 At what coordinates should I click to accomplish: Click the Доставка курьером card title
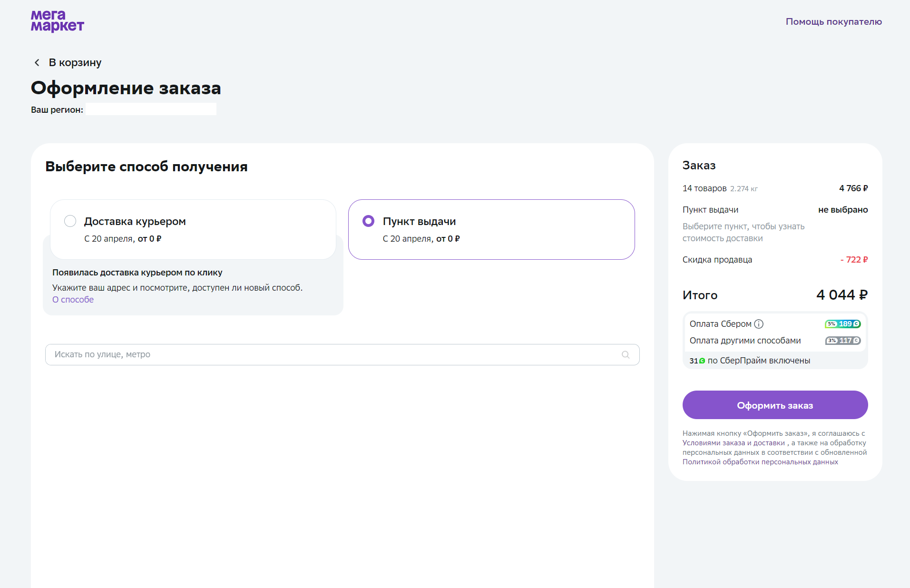135,221
